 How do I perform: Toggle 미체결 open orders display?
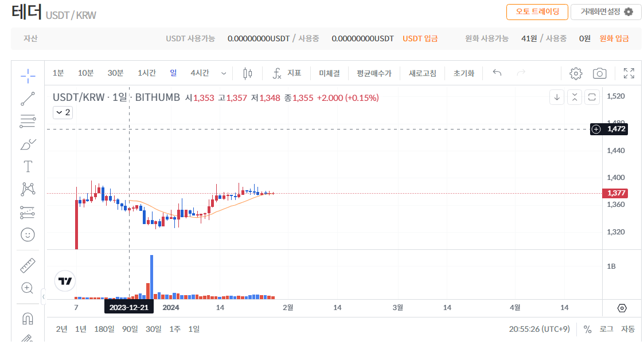[329, 73]
